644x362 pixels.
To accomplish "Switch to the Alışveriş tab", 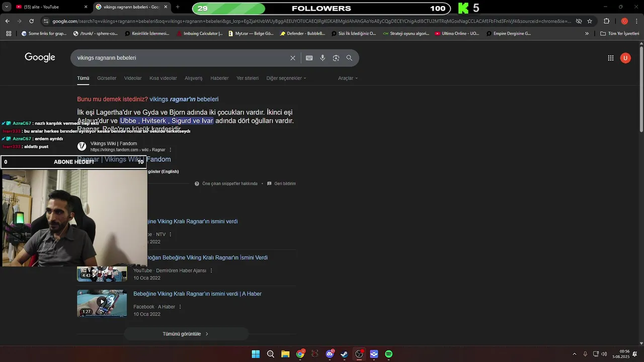I will pos(194,78).
